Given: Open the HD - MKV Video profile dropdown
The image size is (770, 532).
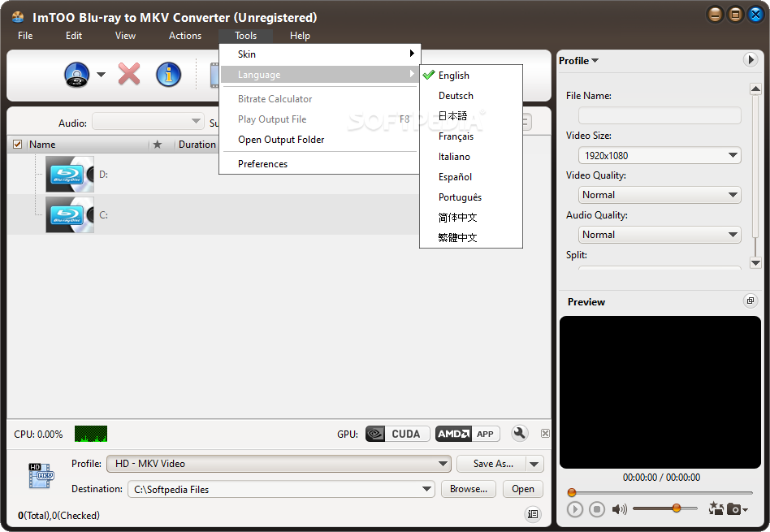Looking at the screenshot, I should point(279,464).
